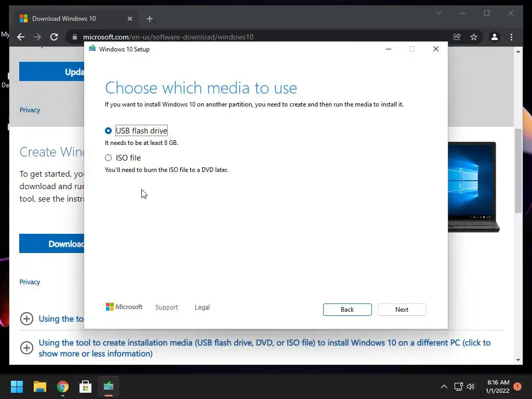Open the notification badge in taskbar
This screenshot has height=399, width=532.
[x=517, y=387]
